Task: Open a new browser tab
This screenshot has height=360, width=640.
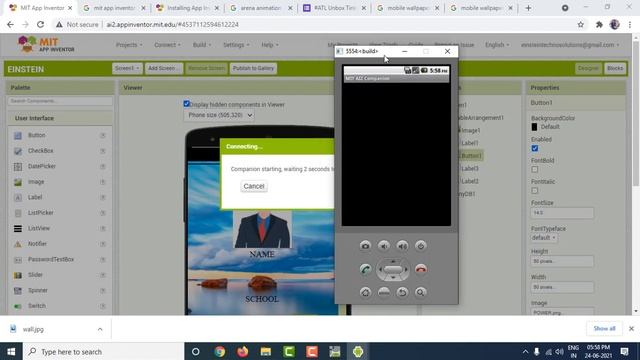Action: point(528,8)
